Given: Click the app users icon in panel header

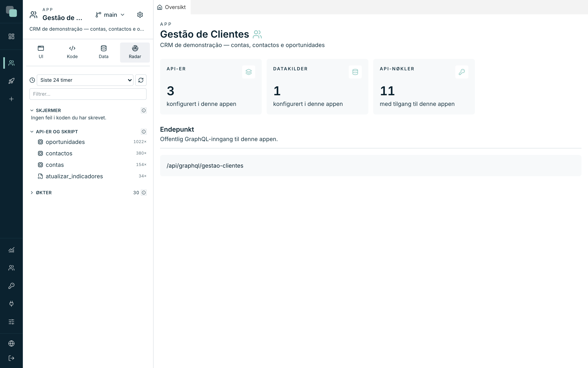Looking at the screenshot, I should pos(33,15).
